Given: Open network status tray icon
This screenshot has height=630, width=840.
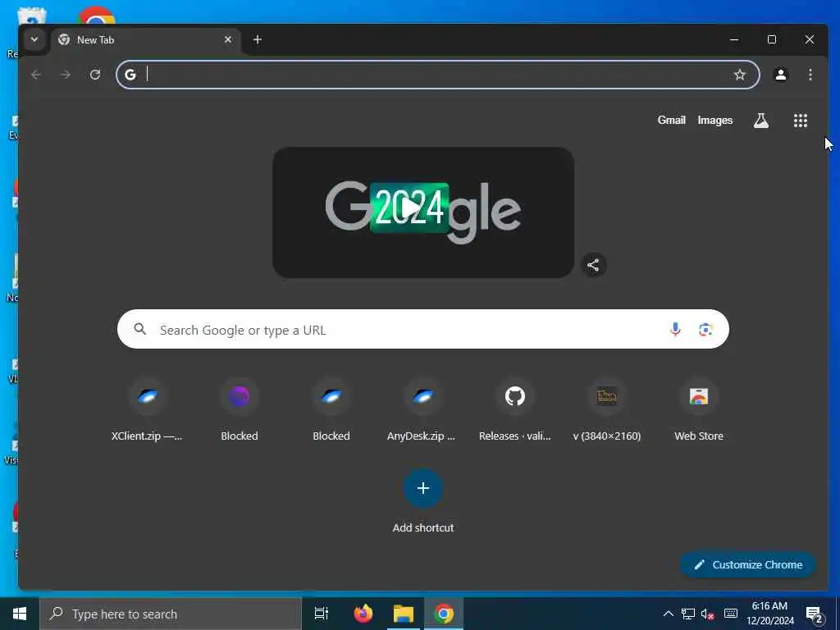Looking at the screenshot, I should (688, 614).
